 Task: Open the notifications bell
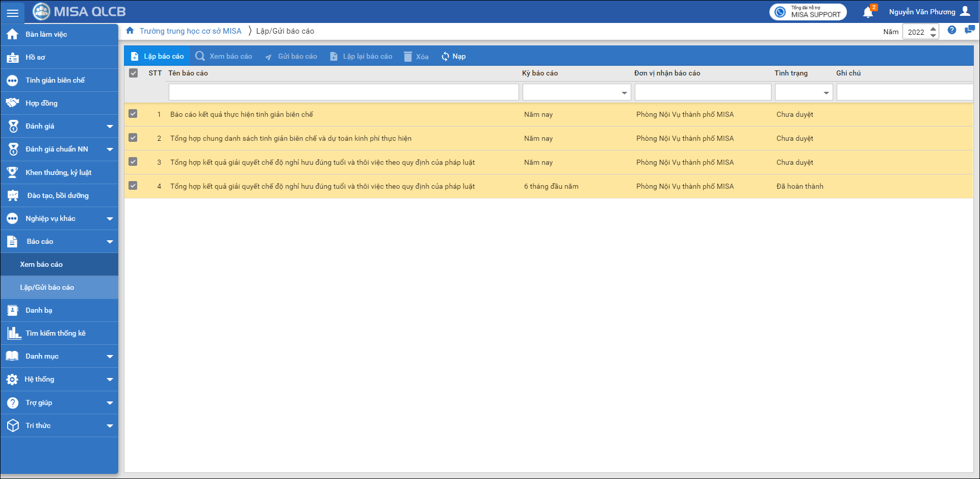coord(868,12)
